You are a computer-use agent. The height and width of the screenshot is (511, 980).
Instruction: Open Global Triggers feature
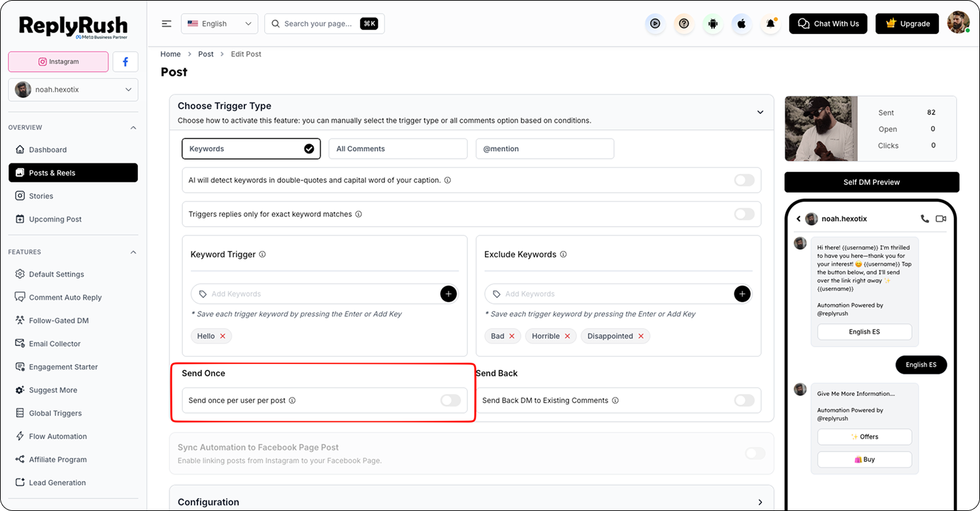pyautogui.click(x=73, y=413)
